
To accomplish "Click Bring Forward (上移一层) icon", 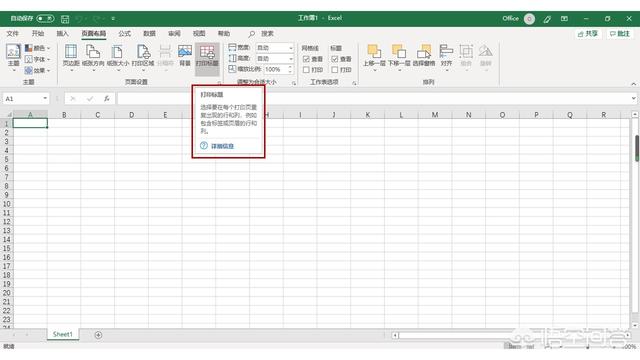I will pyautogui.click(x=374, y=51).
